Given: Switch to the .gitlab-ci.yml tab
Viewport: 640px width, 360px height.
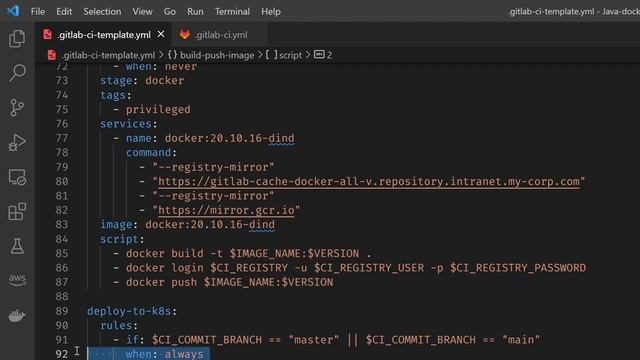Looking at the screenshot, I should tap(220, 35).
